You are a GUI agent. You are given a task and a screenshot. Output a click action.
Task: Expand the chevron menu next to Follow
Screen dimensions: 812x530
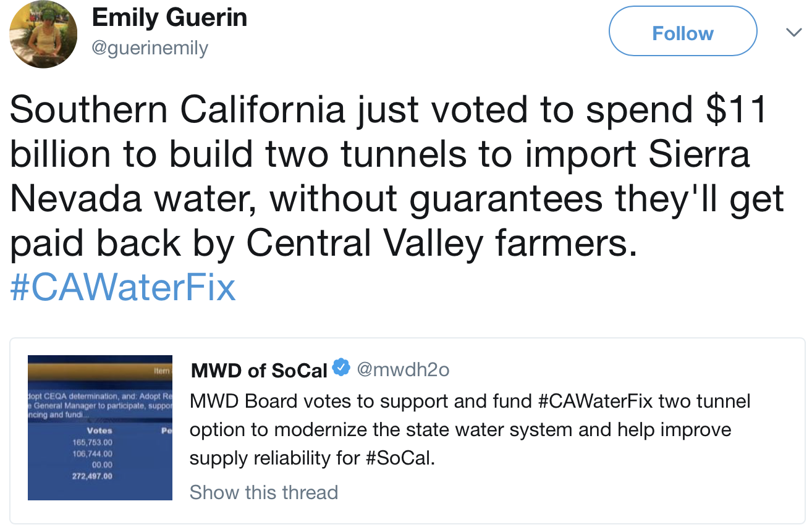(x=793, y=32)
